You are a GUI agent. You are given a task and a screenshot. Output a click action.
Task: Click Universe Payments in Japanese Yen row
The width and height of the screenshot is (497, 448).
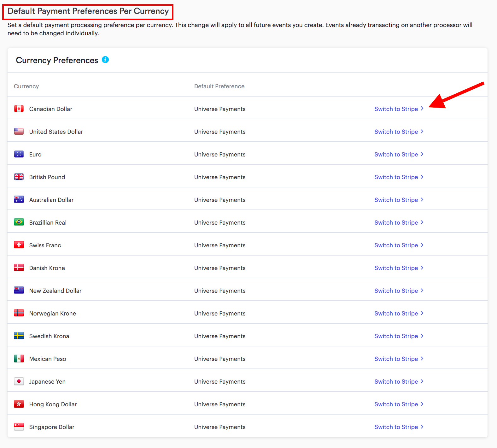[220, 381]
